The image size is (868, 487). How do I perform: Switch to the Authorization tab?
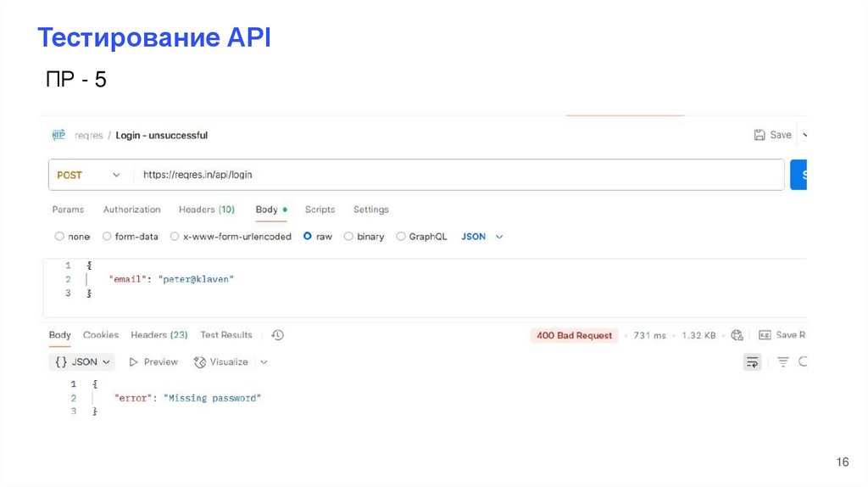point(131,210)
